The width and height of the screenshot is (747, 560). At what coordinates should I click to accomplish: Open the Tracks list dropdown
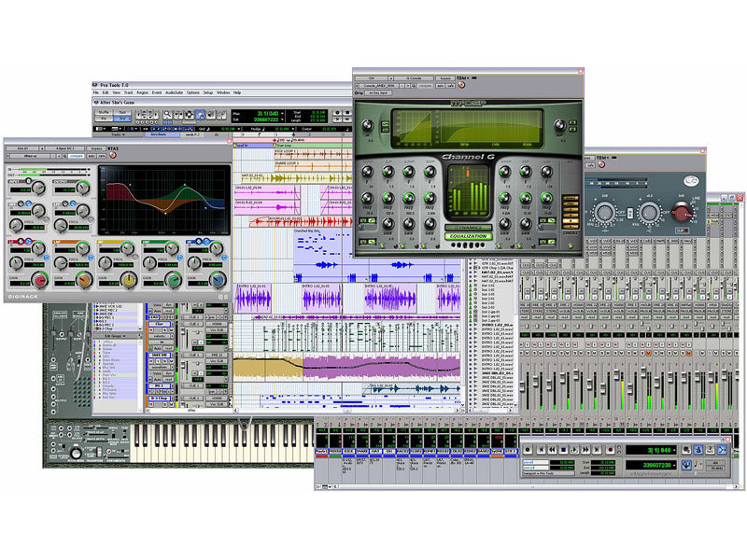coord(119,134)
